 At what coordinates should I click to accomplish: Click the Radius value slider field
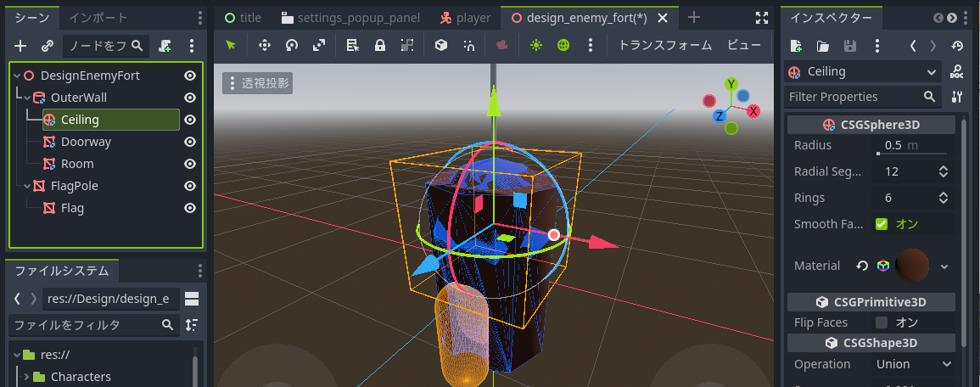[913, 145]
